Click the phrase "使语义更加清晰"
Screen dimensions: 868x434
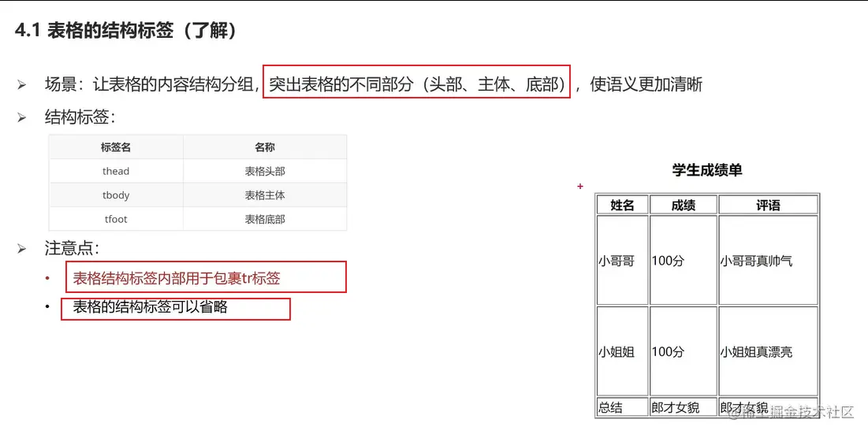pyautogui.click(x=646, y=84)
